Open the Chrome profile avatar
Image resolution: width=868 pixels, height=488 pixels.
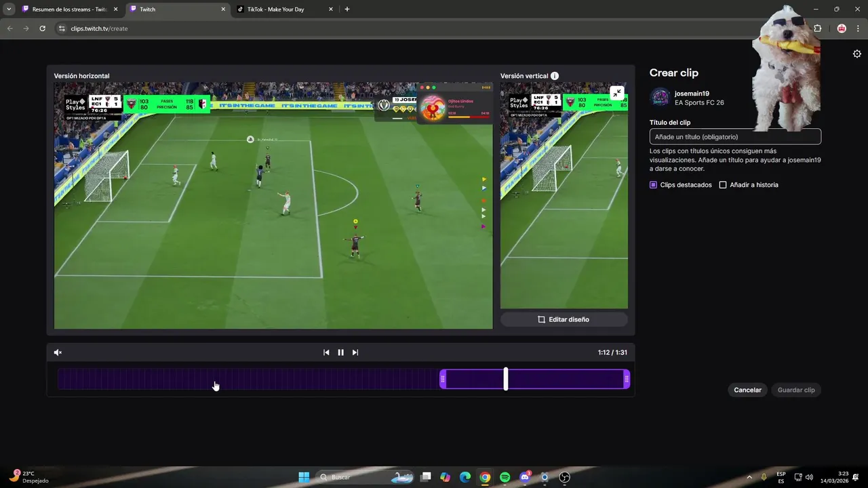(842, 28)
